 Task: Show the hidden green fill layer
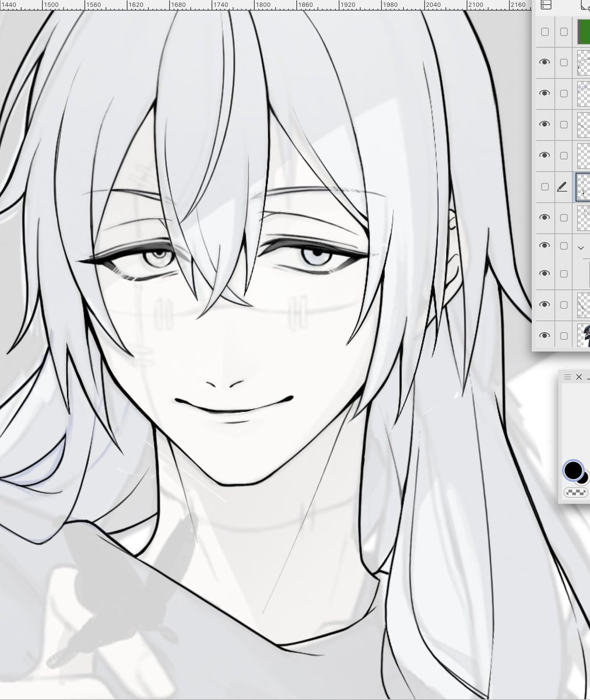(x=545, y=32)
